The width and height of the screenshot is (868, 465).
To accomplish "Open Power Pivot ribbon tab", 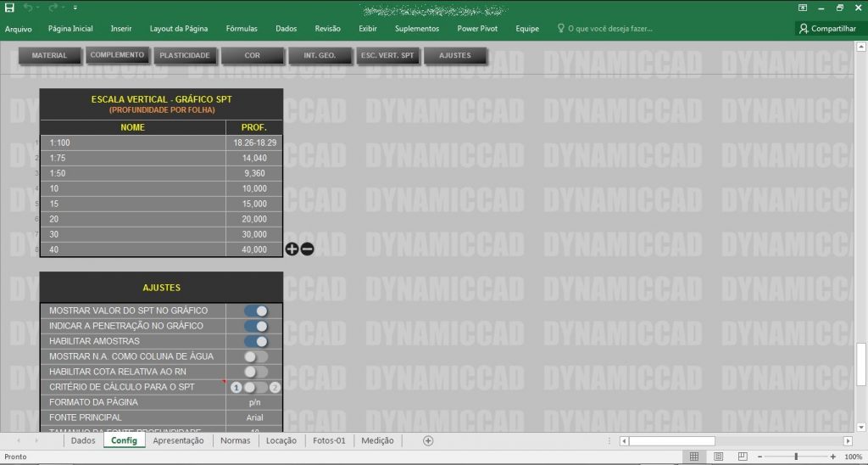I will pos(477,28).
